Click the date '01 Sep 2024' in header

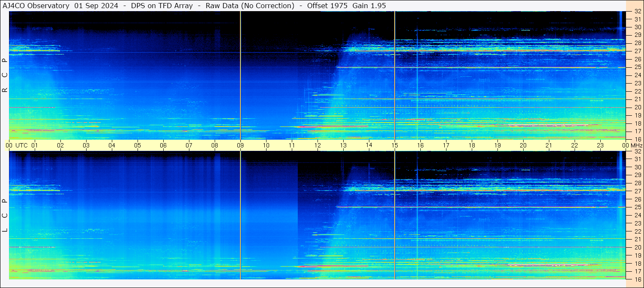96,6
